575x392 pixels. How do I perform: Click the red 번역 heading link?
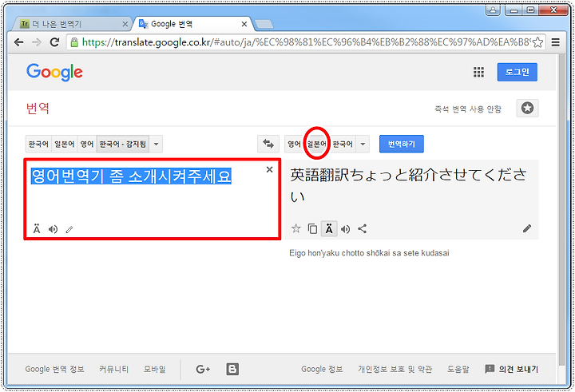[x=38, y=108]
